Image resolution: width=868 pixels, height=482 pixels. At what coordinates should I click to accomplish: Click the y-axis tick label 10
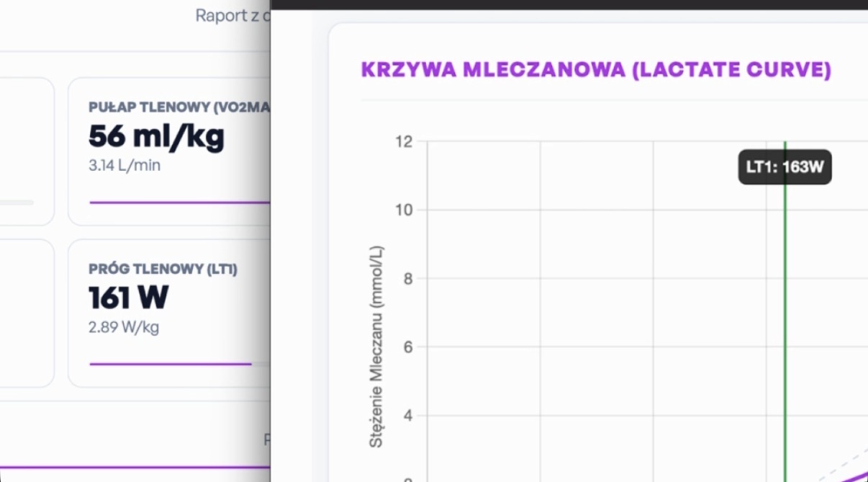click(404, 210)
